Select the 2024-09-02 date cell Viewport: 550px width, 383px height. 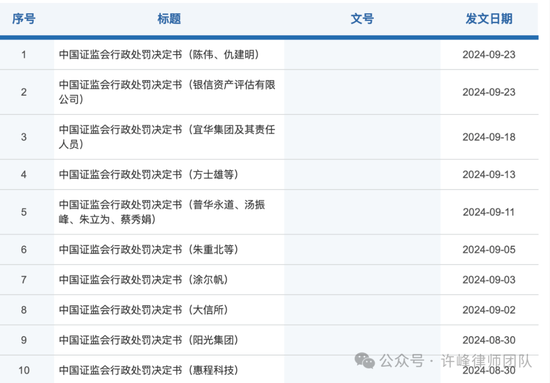pos(489,310)
